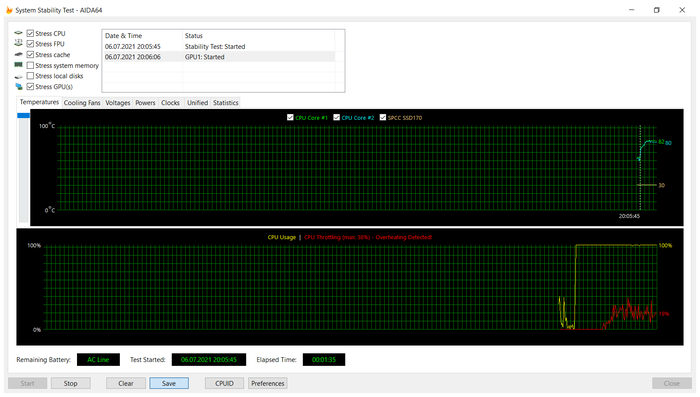Screen dimensions: 700x397
Task: Click the disk icon beside Stress local disks
Action: click(x=18, y=76)
